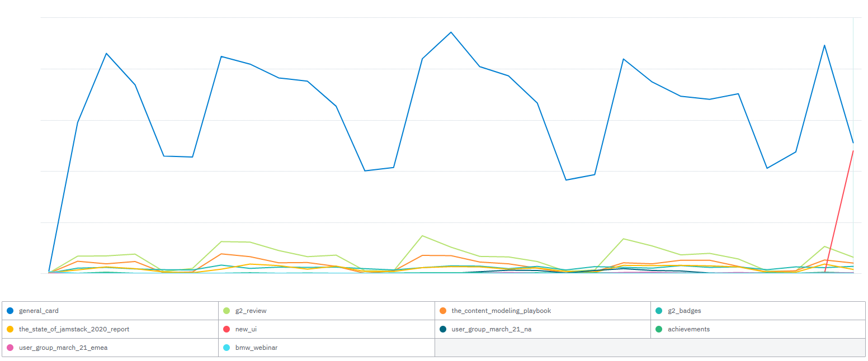Click the yellow dot for the_state_of_jamstack_2020_report

pyautogui.click(x=10, y=329)
